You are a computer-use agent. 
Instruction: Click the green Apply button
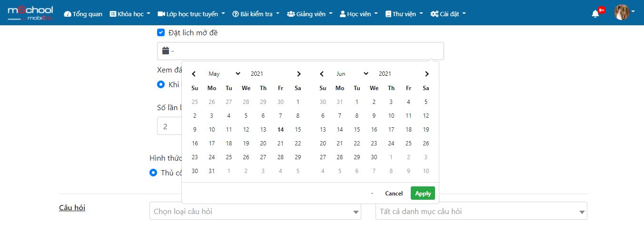pyautogui.click(x=423, y=193)
